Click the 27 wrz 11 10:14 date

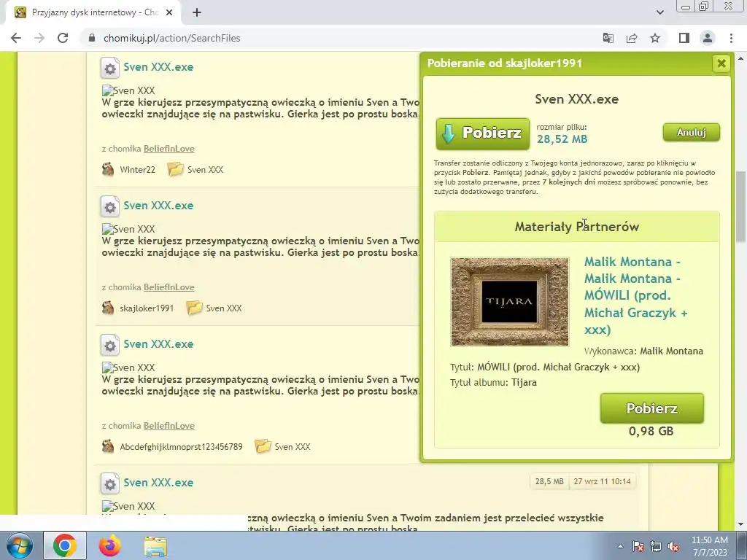coord(602,481)
